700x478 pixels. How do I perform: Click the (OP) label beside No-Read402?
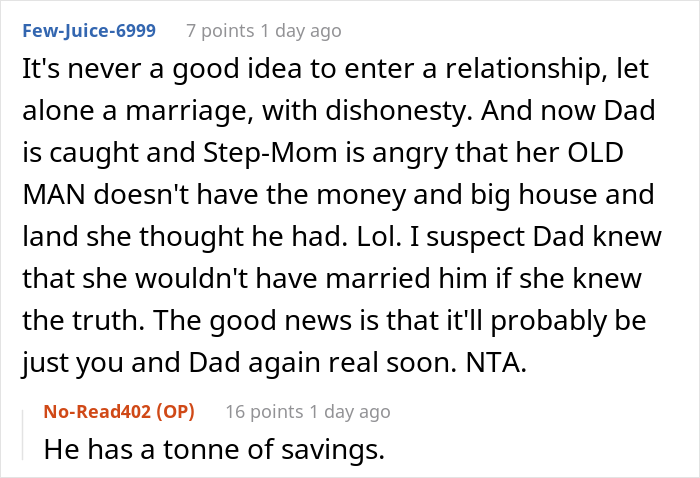pyautogui.click(x=176, y=411)
